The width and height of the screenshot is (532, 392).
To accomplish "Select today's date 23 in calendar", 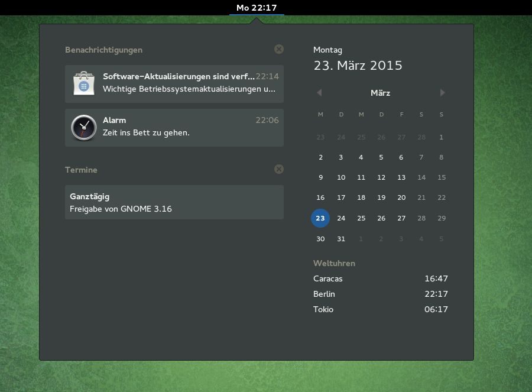I will coord(320,218).
